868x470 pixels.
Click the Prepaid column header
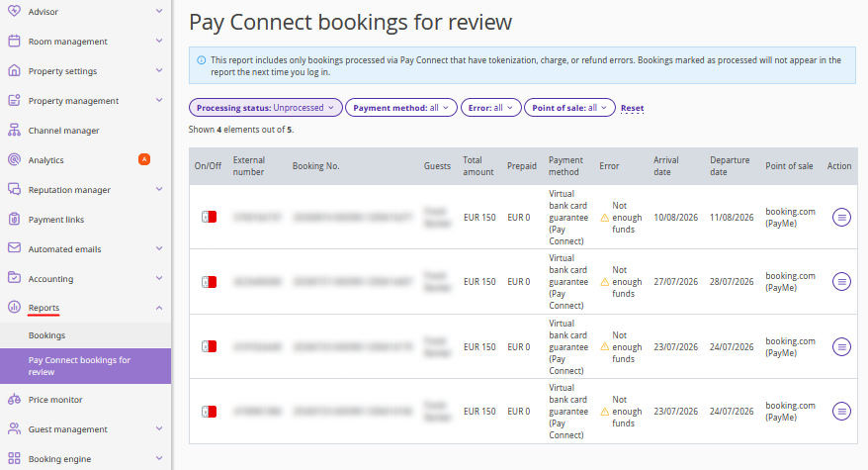[x=521, y=165]
